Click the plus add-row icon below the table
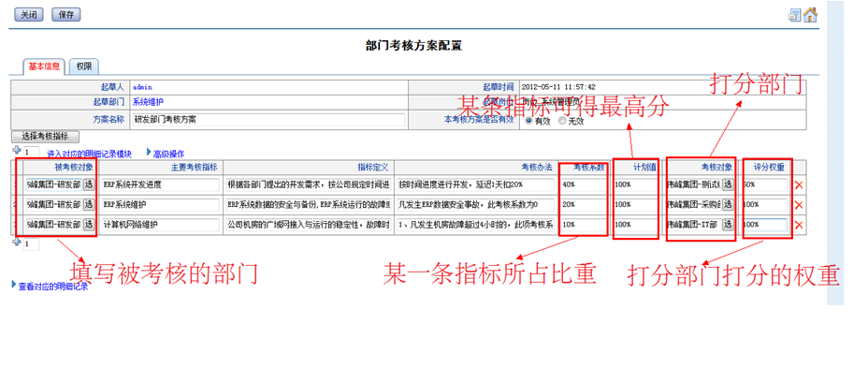Image resolution: width=868 pixels, height=368 pixels. (x=17, y=243)
